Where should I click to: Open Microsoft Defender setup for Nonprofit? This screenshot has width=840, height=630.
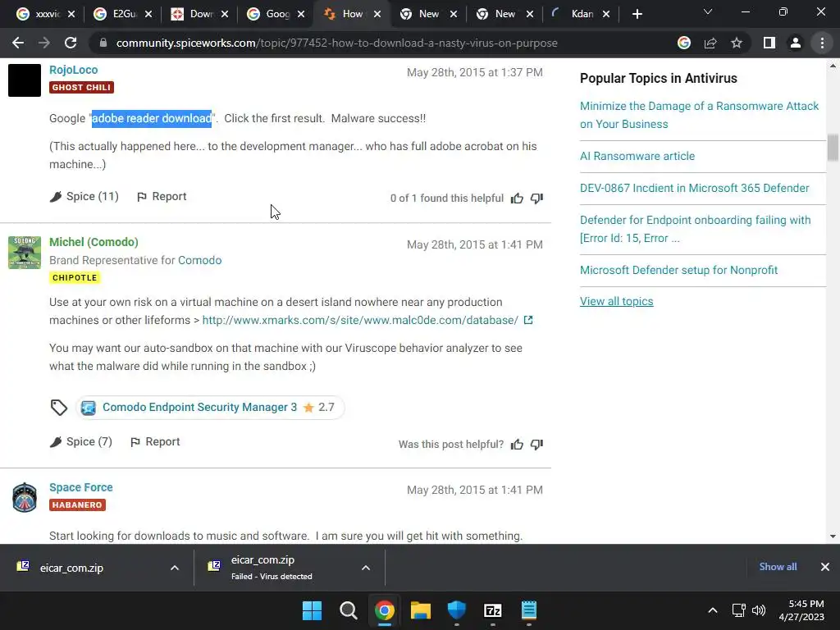point(678,270)
